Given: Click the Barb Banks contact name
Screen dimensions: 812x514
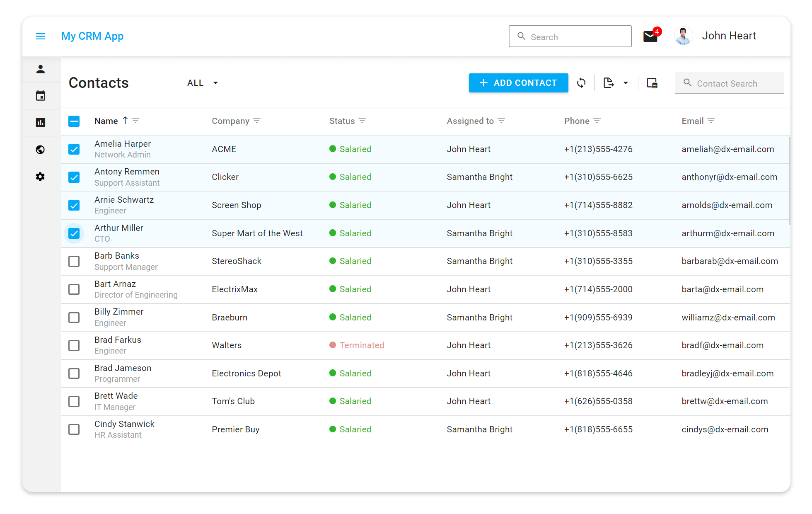Looking at the screenshot, I should (x=117, y=256).
